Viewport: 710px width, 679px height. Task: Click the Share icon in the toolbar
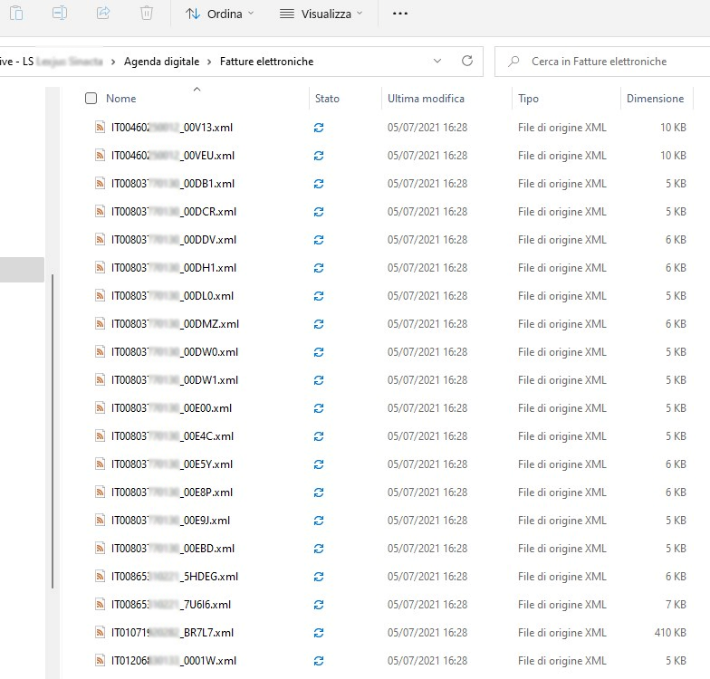coord(102,14)
